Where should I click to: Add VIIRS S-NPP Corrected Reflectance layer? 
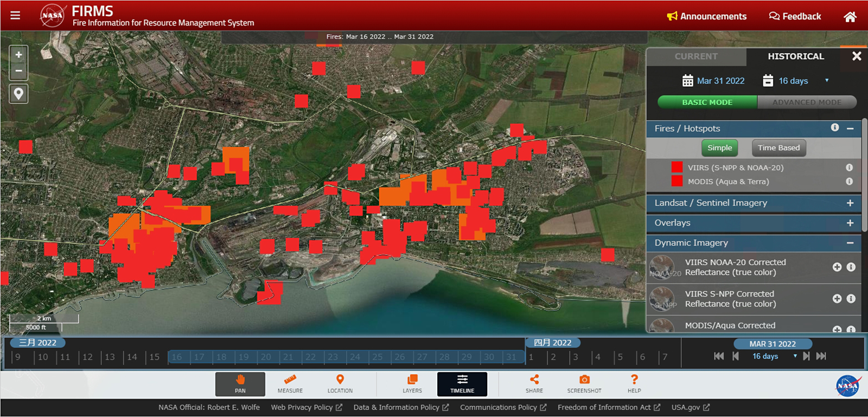[x=837, y=299]
